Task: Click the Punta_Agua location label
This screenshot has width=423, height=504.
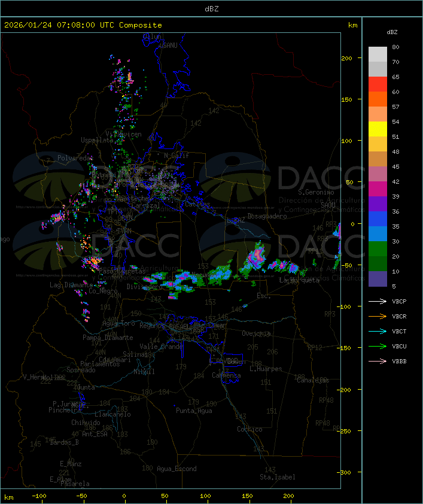Action: point(194,411)
